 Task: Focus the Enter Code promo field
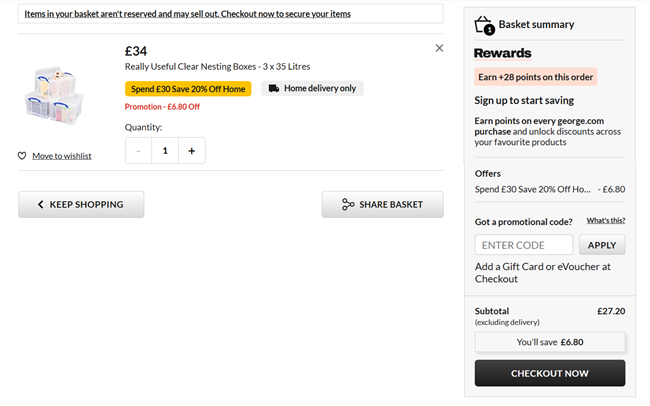click(x=524, y=245)
